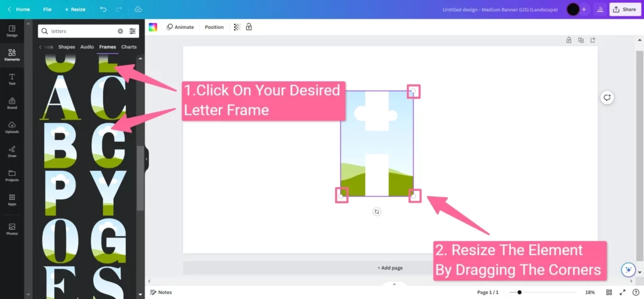The height and width of the screenshot is (299, 644).
Task: Open the rainbow color picker swatch
Action: tap(153, 27)
